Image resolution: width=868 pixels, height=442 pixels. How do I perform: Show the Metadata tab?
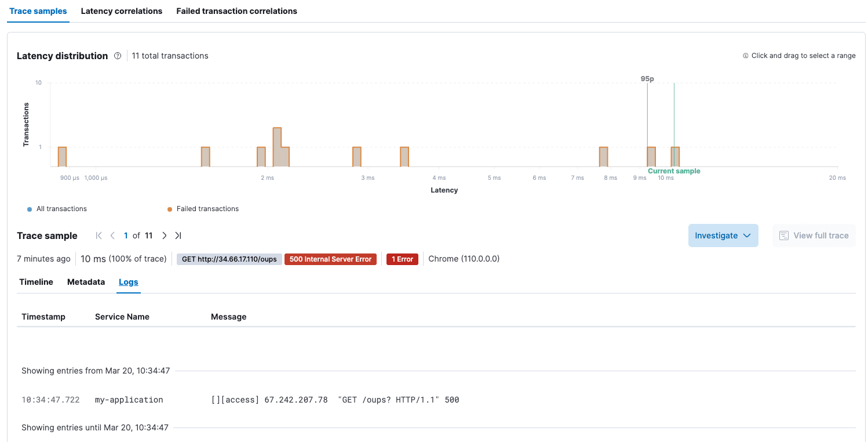(86, 282)
